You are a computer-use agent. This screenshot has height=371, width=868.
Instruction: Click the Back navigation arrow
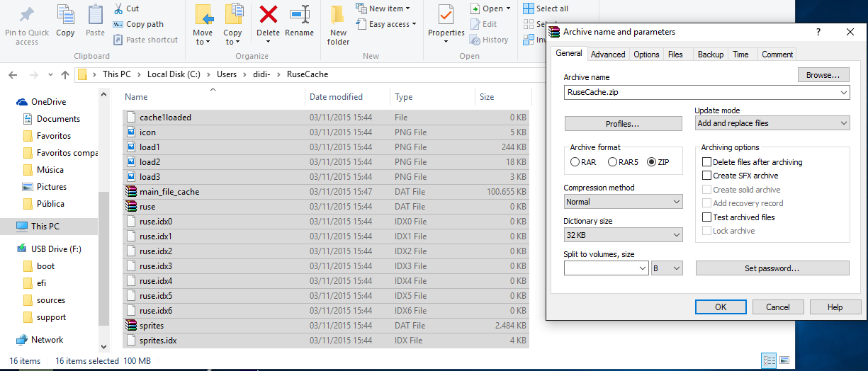point(13,74)
